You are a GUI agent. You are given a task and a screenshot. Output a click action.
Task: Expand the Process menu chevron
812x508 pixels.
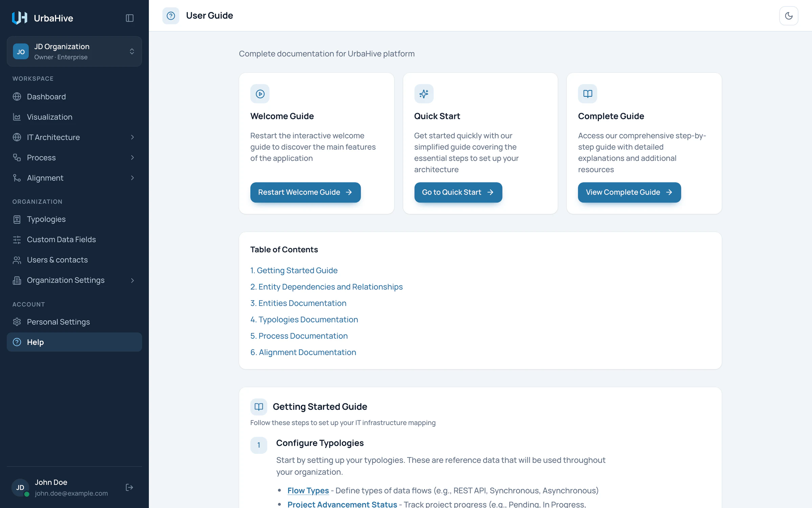[132, 157]
